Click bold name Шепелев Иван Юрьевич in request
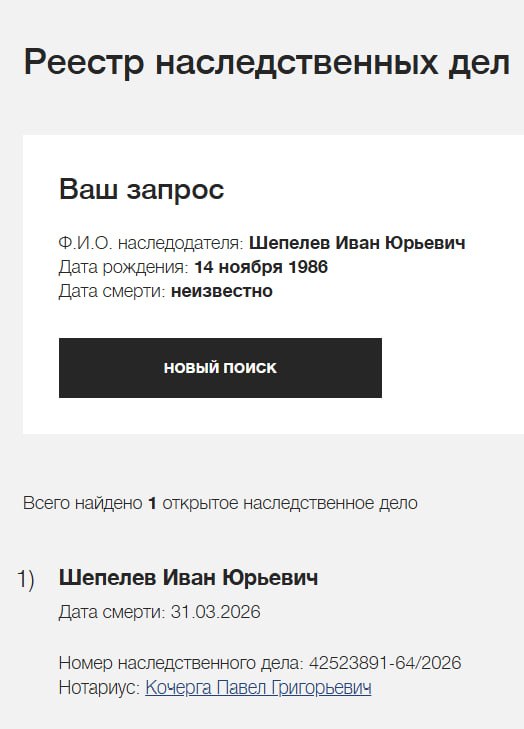The height and width of the screenshot is (729, 524). click(357, 243)
